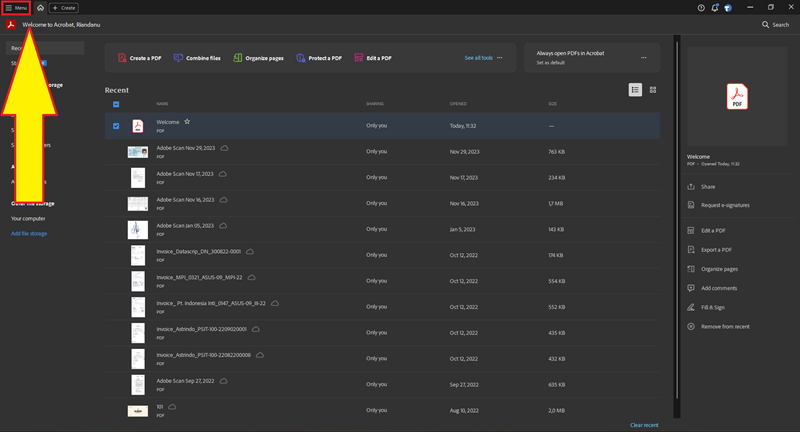
Task: Click cloud icon beside Invoice_MPI_0321_ASUS-09_MPI-22
Action: [x=252, y=277]
